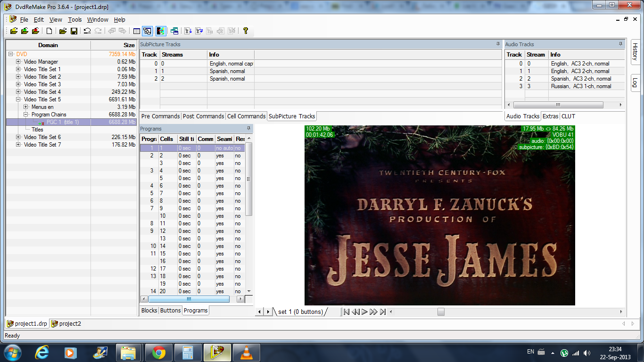The width and height of the screenshot is (644, 362).
Task: Fast forward the preview video
Action: 373,312
